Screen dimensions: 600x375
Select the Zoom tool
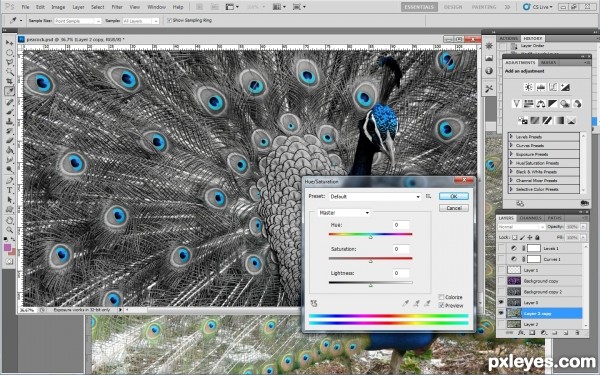coord(10,230)
